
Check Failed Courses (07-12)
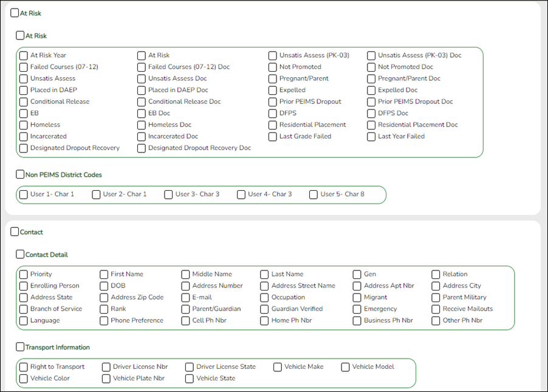tap(24, 67)
